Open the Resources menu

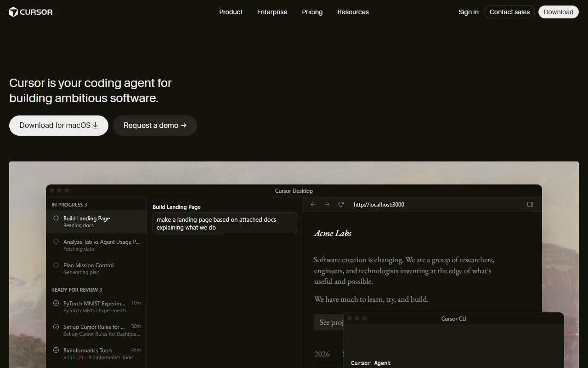pyautogui.click(x=353, y=12)
